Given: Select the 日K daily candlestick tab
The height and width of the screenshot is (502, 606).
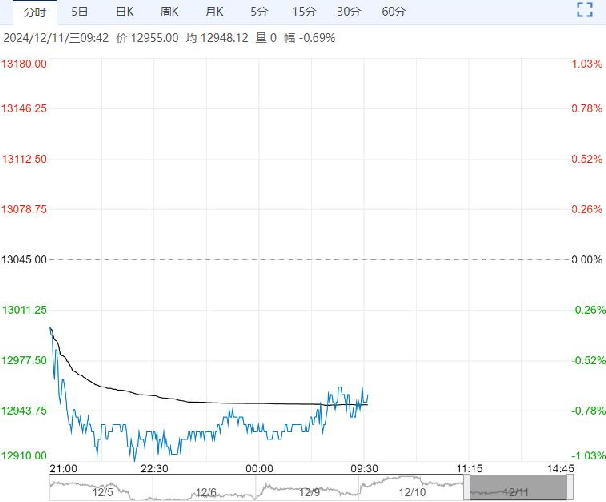Looking at the screenshot, I should tap(123, 13).
